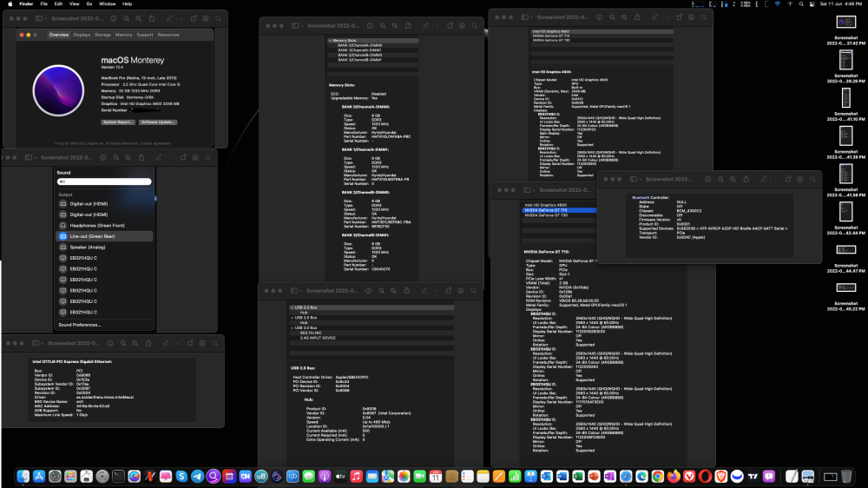
Task: Select NVIDIA GeForce GT 710 highlighted row
Action: [560, 210]
